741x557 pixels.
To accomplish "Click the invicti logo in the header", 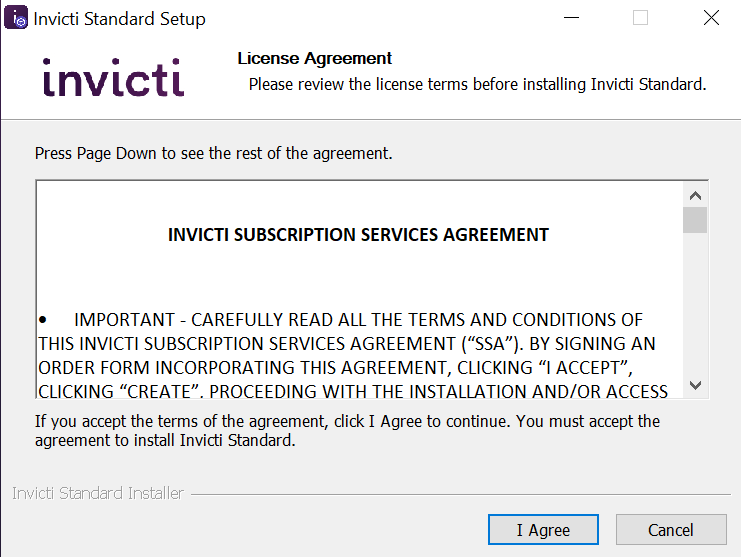I will (x=113, y=77).
